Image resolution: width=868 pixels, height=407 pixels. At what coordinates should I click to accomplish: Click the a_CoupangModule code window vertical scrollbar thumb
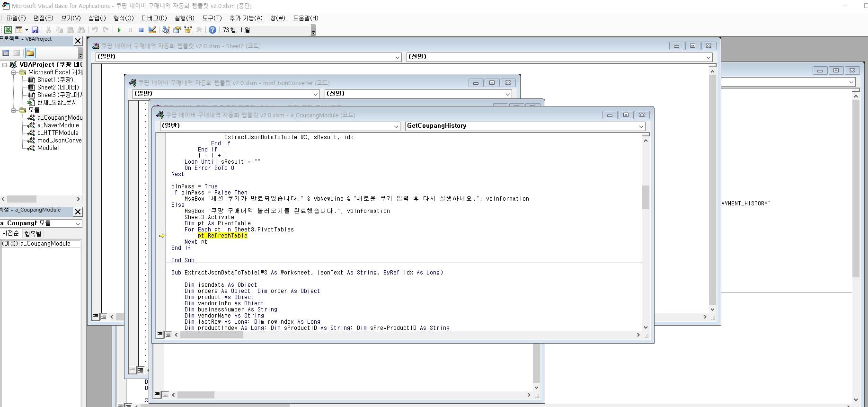[x=646, y=197]
